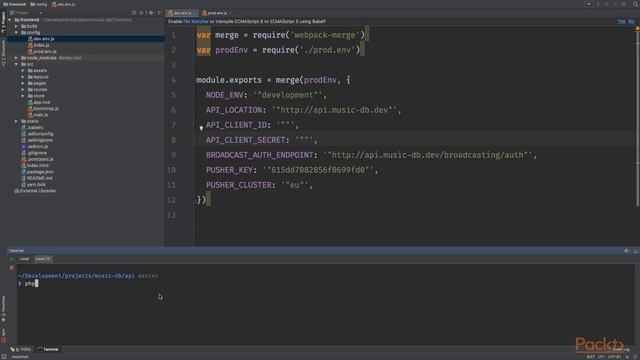Toggle Structure side panel tab

click(3, 53)
